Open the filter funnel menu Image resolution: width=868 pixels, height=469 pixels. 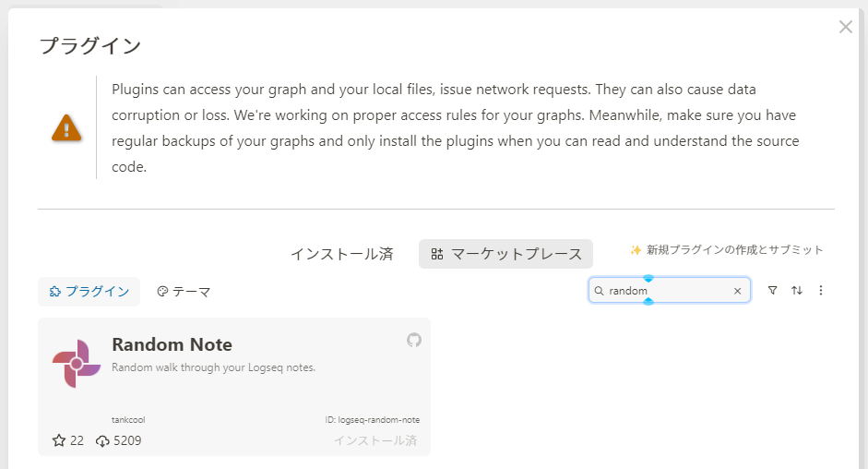(772, 291)
